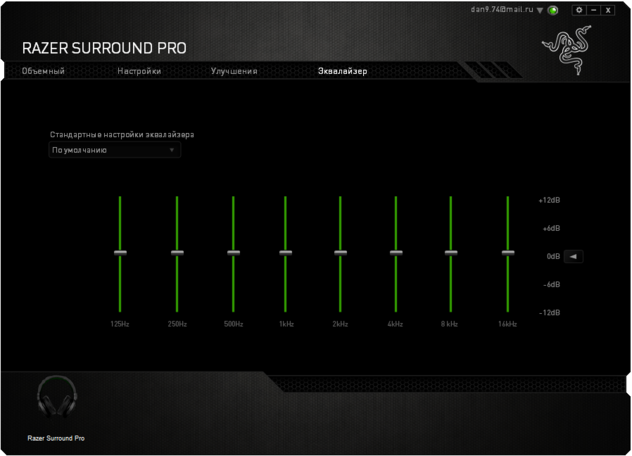The height and width of the screenshot is (456, 632).
Task: Click the 500Hz slider handle
Action: (234, 253)
